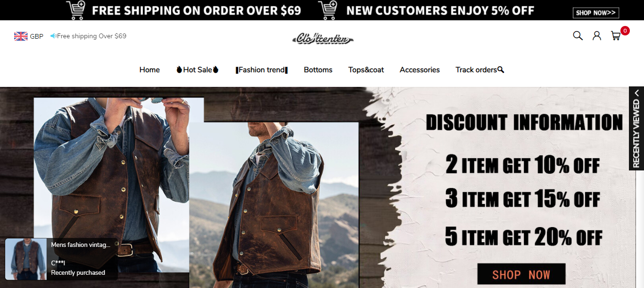The width and height of the screenshot is (644, 288).
Task: Click the Track orders link
Action: pos(479,70)
